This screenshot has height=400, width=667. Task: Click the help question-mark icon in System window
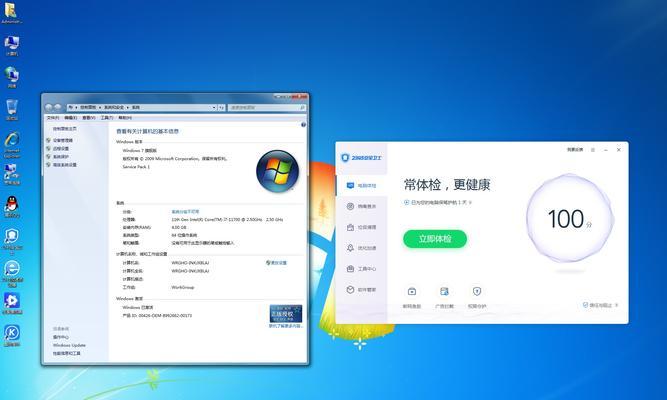[303, 125]
